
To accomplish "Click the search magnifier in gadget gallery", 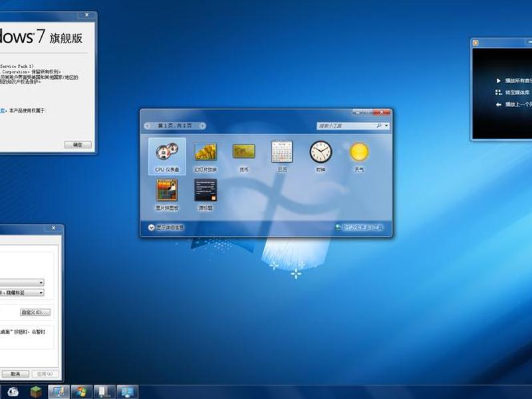I will tap(379, 126).
